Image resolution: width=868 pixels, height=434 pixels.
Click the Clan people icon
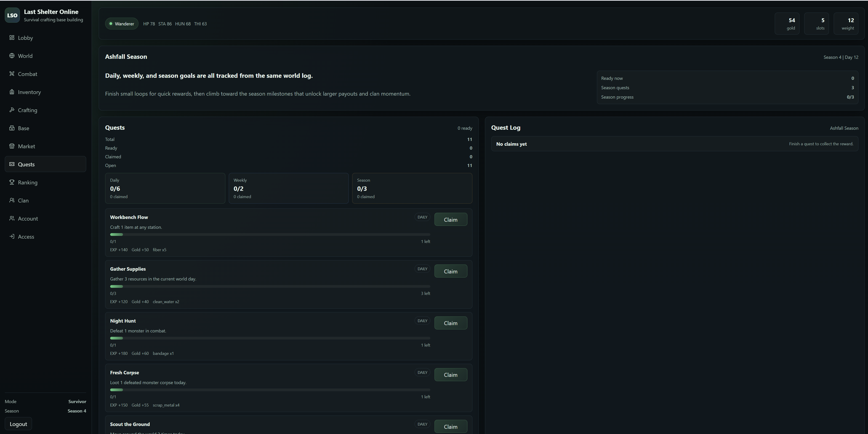(x=12, y=200)
